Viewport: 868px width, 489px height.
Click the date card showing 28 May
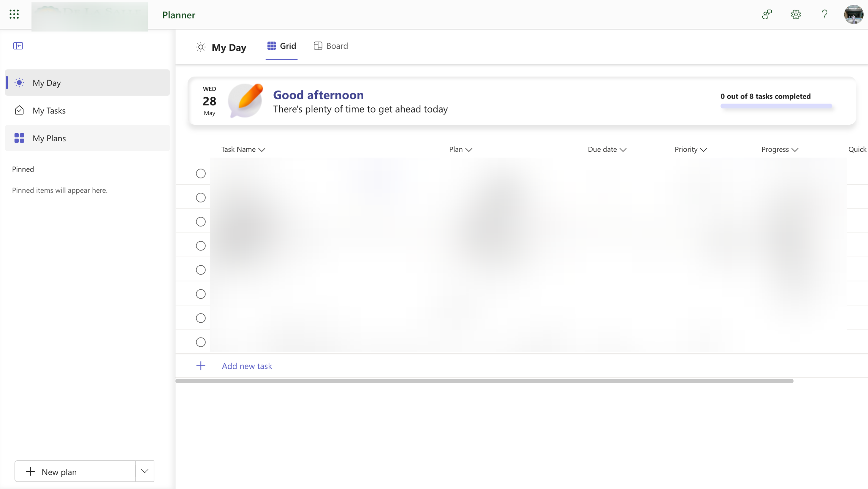[209, 101]
